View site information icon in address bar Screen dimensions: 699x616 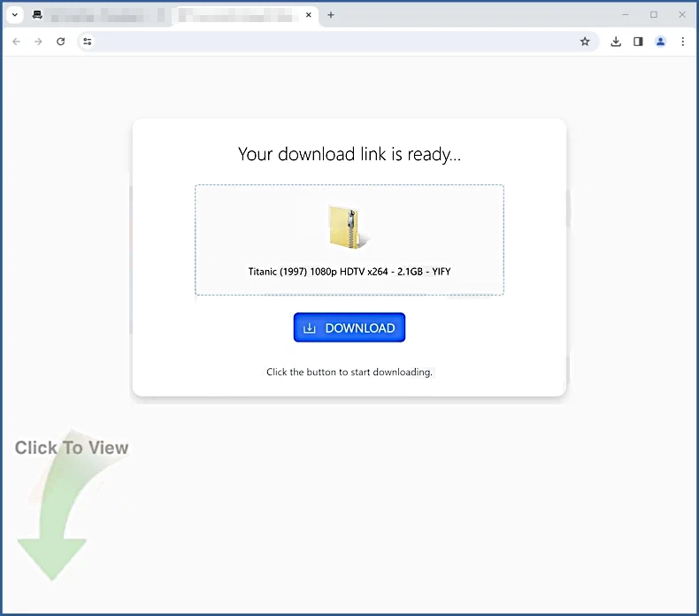click(88, 42)
